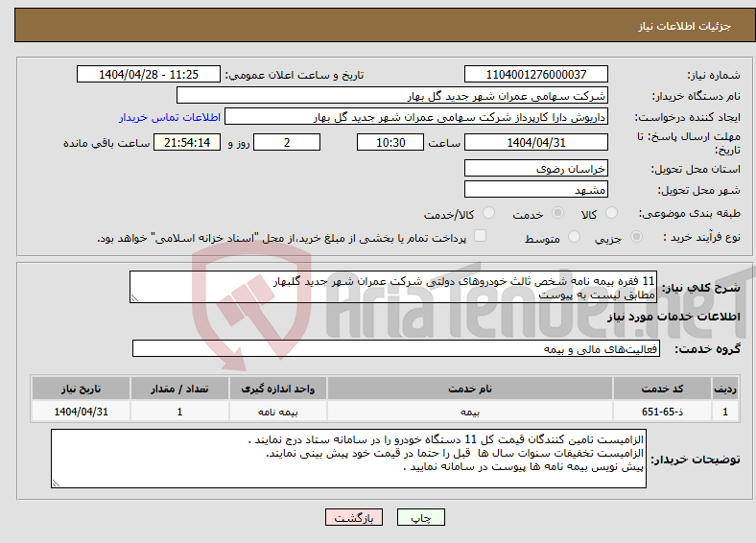Click the service code cell ذ-65-651
Viewport: 756px width, 543px height.
[663, 412]
